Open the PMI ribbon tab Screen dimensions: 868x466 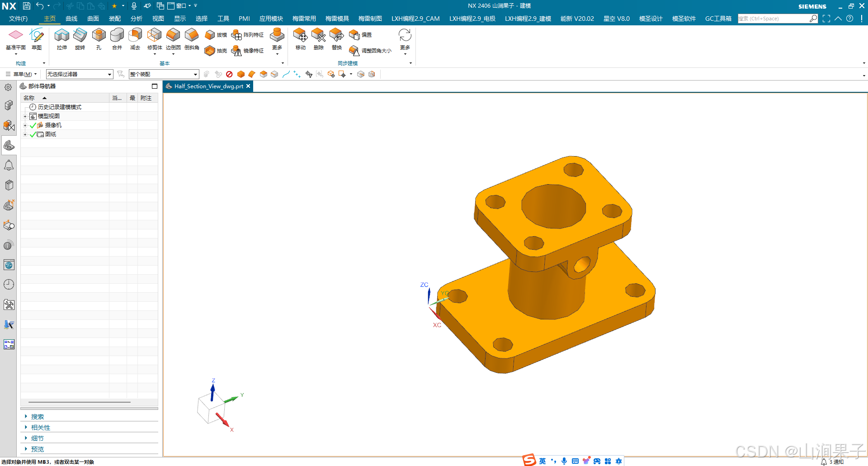pos(244,19)
